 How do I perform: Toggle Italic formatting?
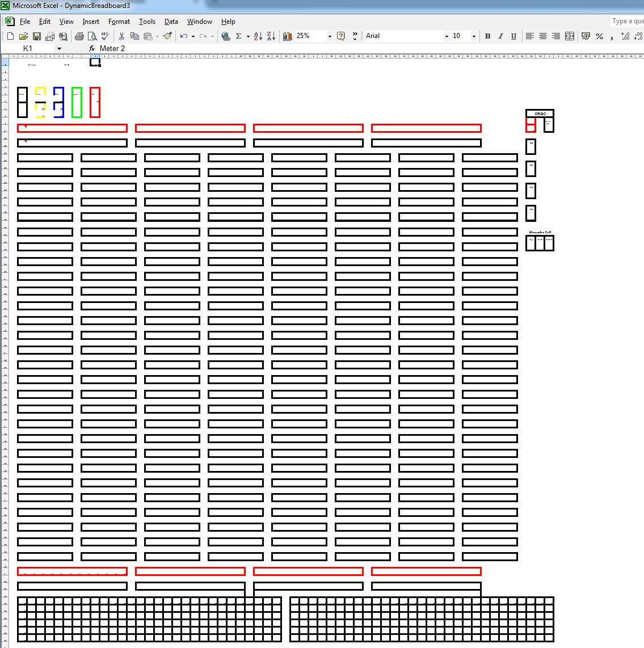tap(500, 36)
